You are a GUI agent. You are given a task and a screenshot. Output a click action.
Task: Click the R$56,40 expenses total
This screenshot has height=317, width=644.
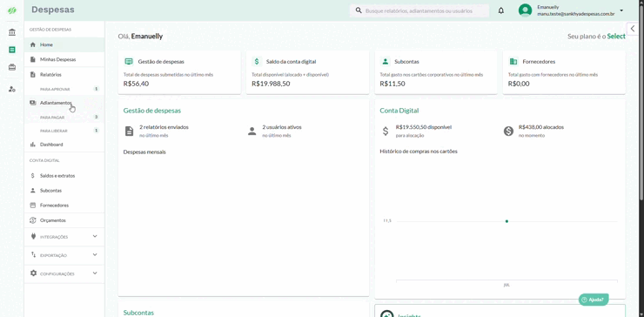click(136, 84)
